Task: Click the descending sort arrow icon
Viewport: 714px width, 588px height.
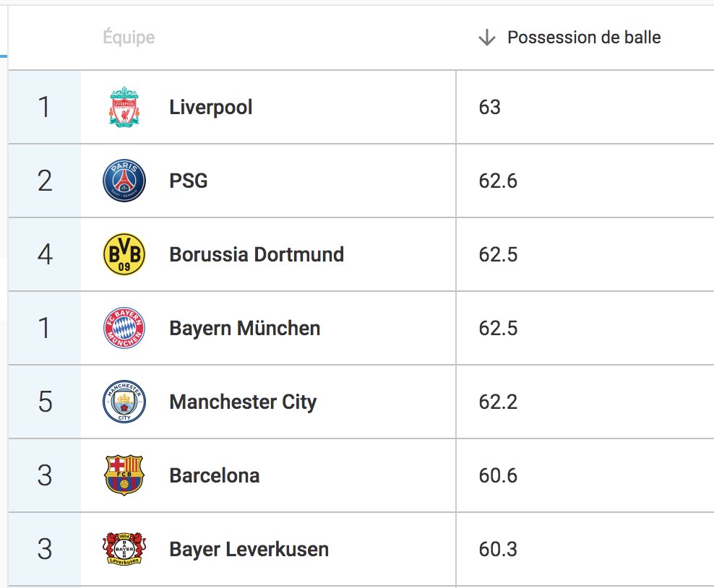Action: coord(487,38)
